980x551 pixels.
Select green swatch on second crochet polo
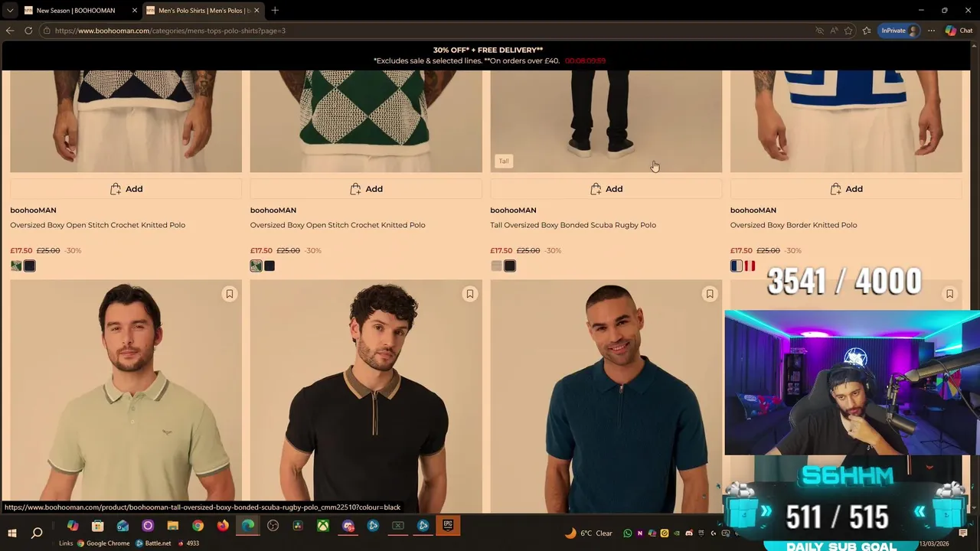pos(256,266)
